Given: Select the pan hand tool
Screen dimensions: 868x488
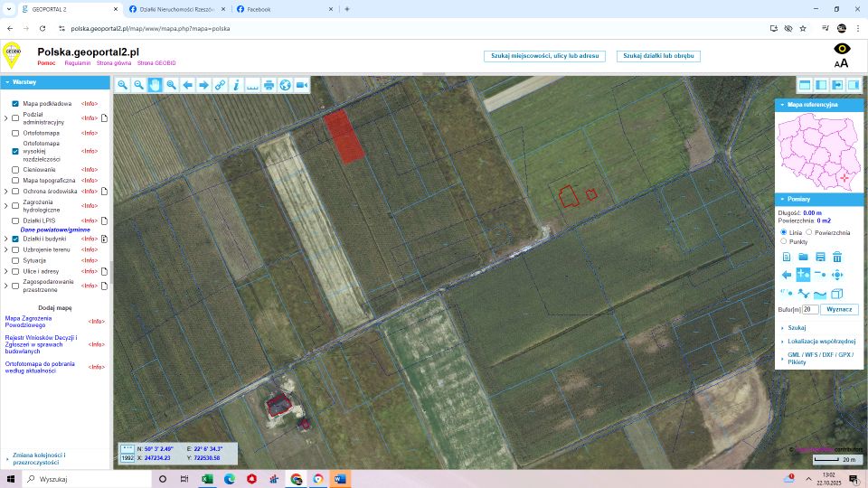Looking at the screenshot, I should click(x=155, y=85).
